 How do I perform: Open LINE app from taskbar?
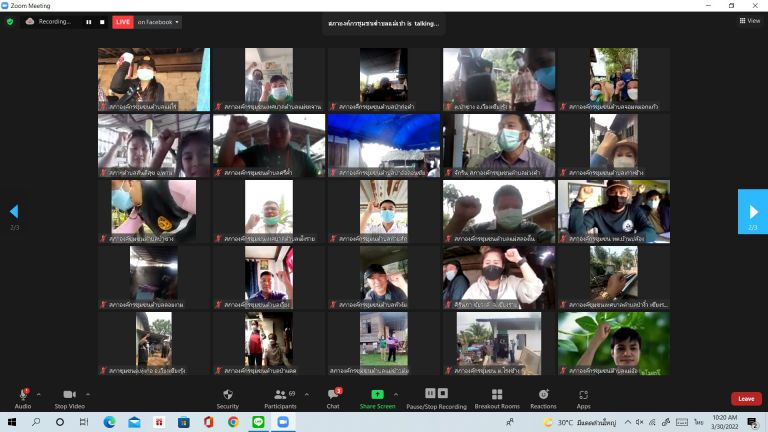click(258, 422)
